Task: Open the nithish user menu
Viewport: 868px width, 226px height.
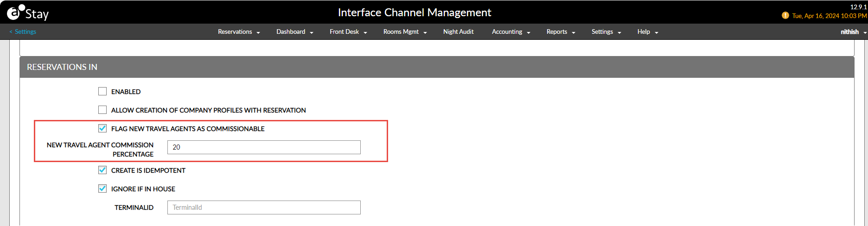Action: [x=854, y=31]
